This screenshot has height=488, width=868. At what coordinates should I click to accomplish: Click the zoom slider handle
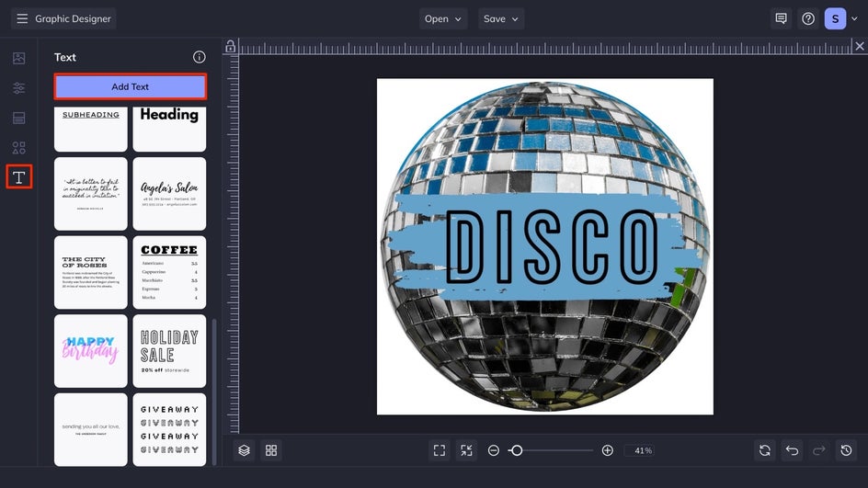click(x=517, y=450)
